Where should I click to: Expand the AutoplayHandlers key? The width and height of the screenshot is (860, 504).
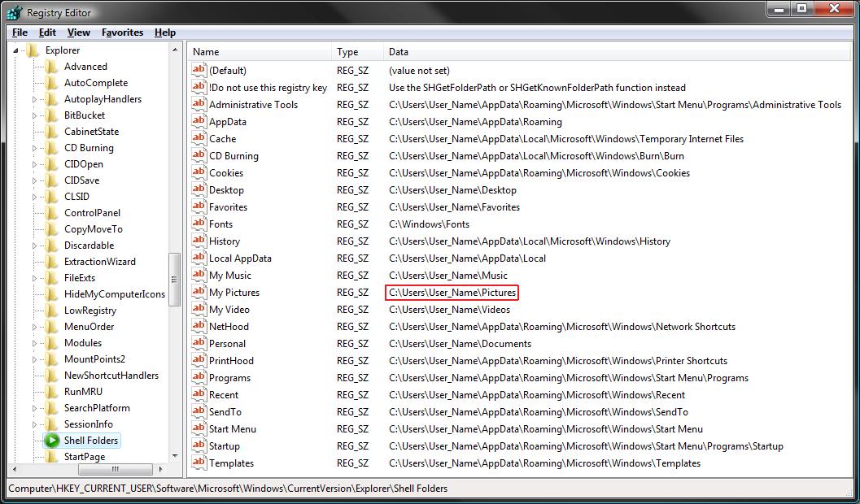34,99
